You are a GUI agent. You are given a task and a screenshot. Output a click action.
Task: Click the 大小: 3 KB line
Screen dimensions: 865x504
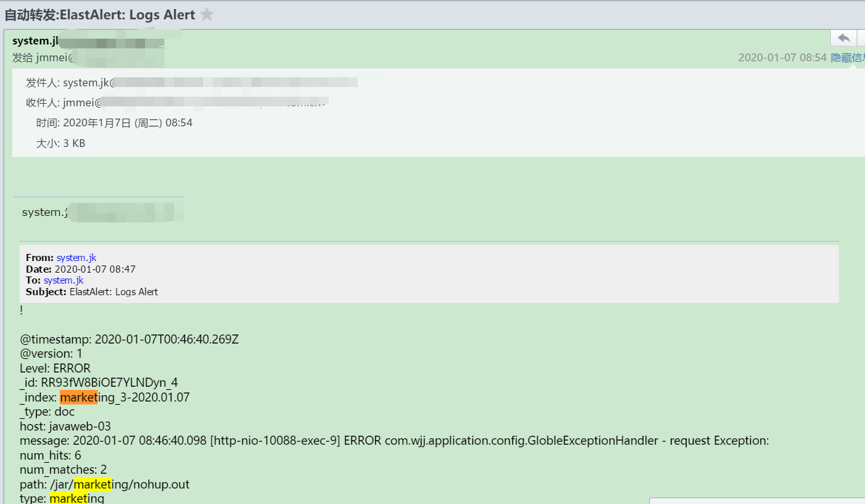coord(61,143)
